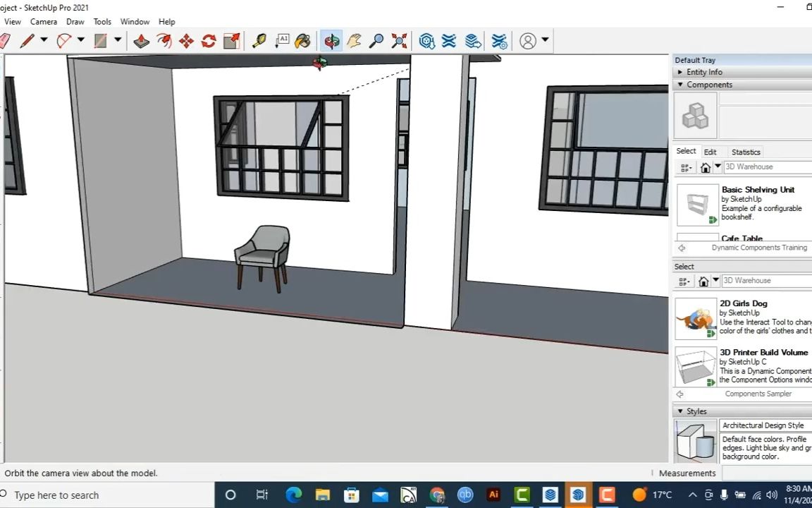The height and width of the screenshot is (508, 812).
Task: Select the Push/Pull tool
Action: [x=141, y=41]
